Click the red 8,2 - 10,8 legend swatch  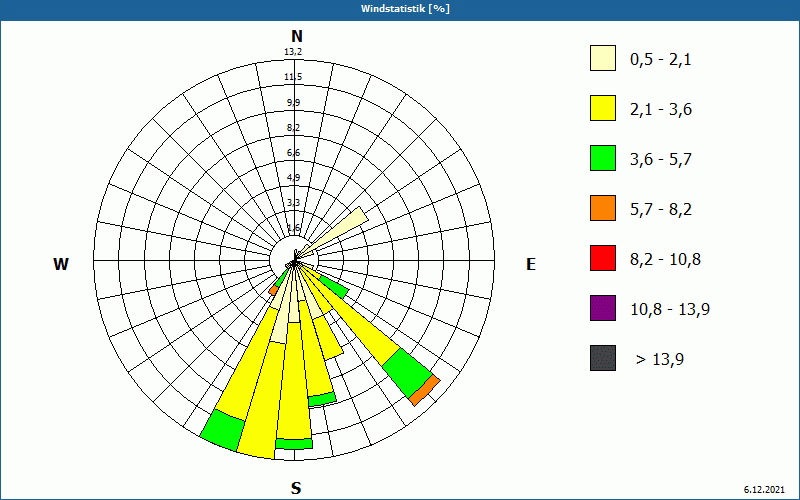603,258
